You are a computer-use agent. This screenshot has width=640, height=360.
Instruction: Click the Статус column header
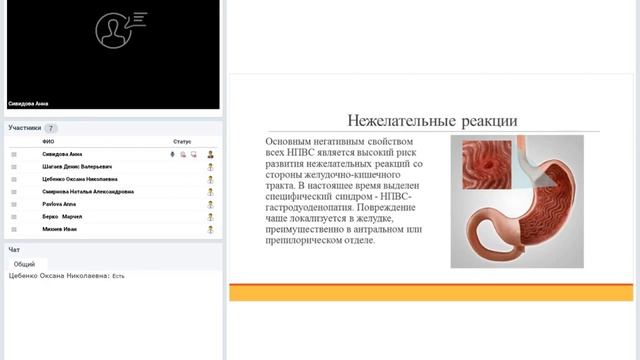click(182, 142)
